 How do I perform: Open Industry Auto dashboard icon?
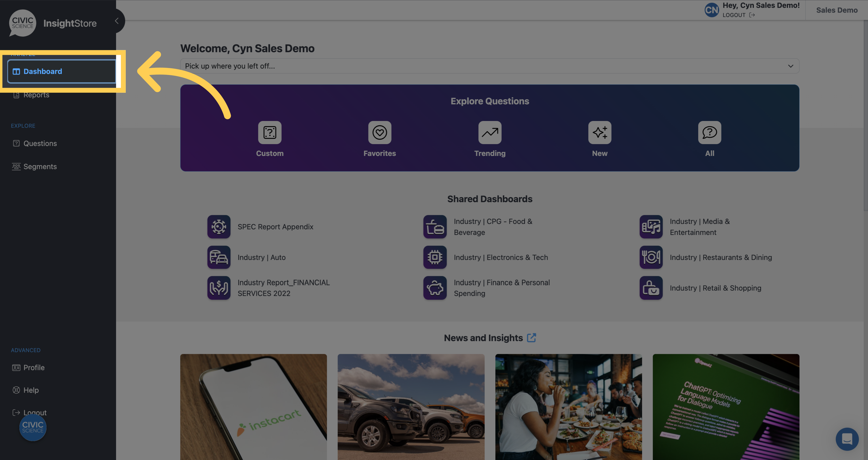(219, 257)
